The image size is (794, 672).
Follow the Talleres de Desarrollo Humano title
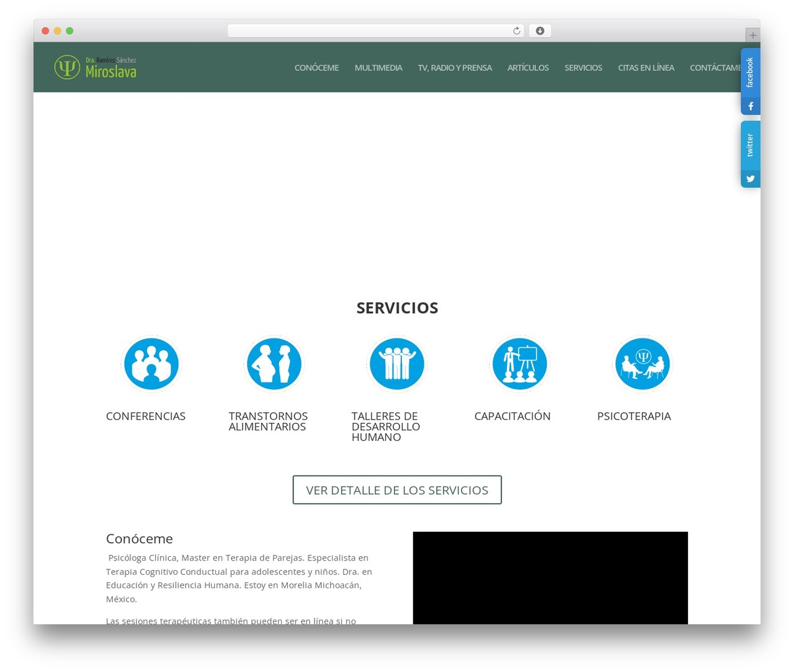(x=386, y=427)
